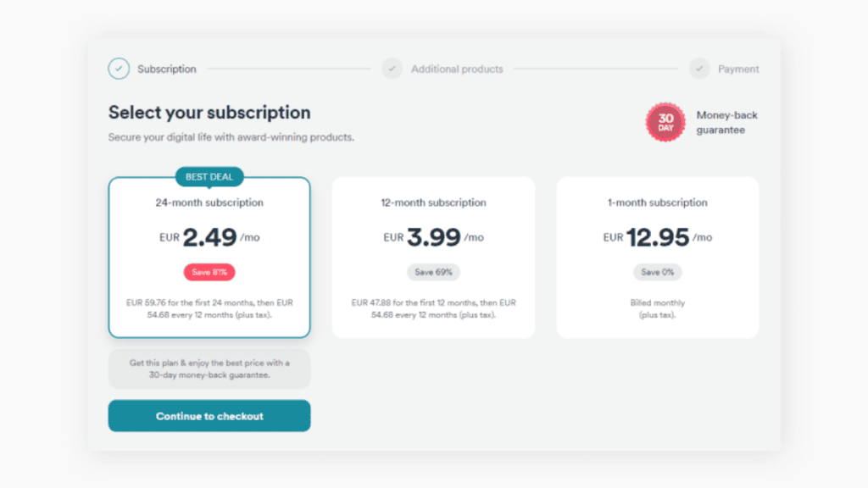
Task: Select the 1-month subscription plan
Action: coord(658,256)
